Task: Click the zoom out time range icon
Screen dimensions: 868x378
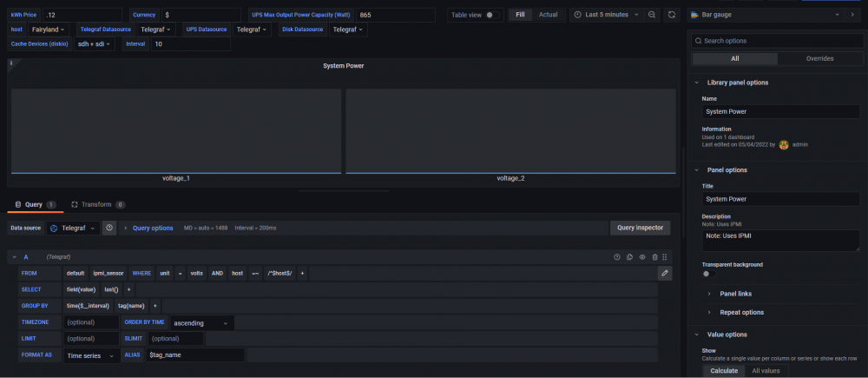Action: pos(652,15)
